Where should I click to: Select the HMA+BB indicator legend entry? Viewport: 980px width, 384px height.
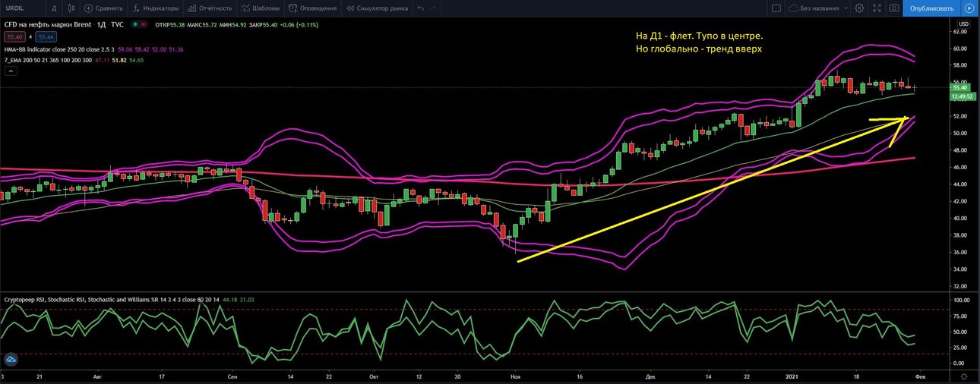pos(58,49)
